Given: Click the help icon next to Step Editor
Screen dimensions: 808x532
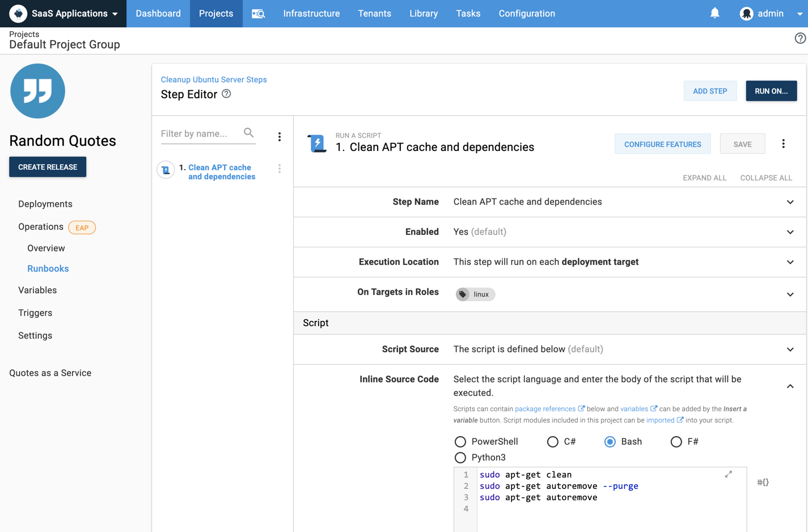Looking at the screenshot, I should point(226,94).
